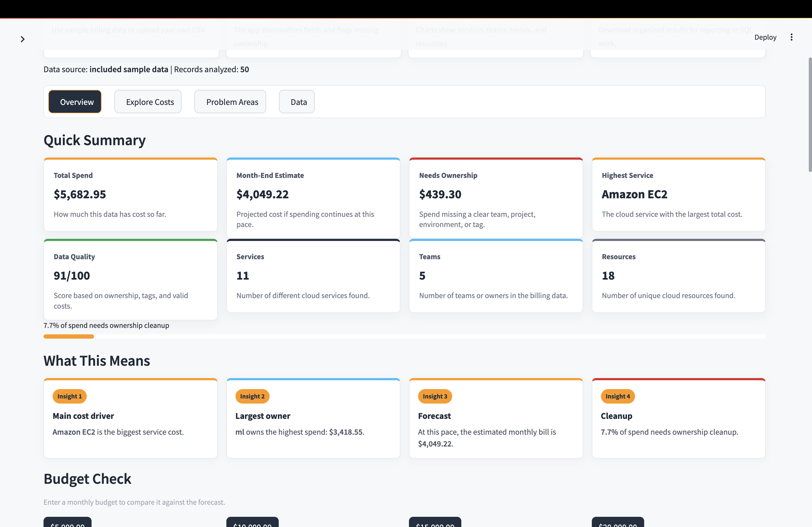Select the Month-End Estimate value $4,049.22
The width and height of the screenshot is (812, 527).
point(262,194)
